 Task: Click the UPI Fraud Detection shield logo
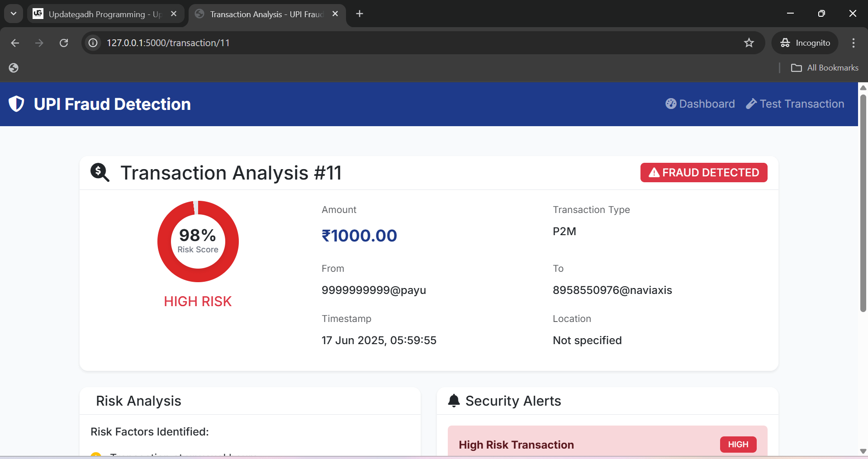click(x=17, y=104)
